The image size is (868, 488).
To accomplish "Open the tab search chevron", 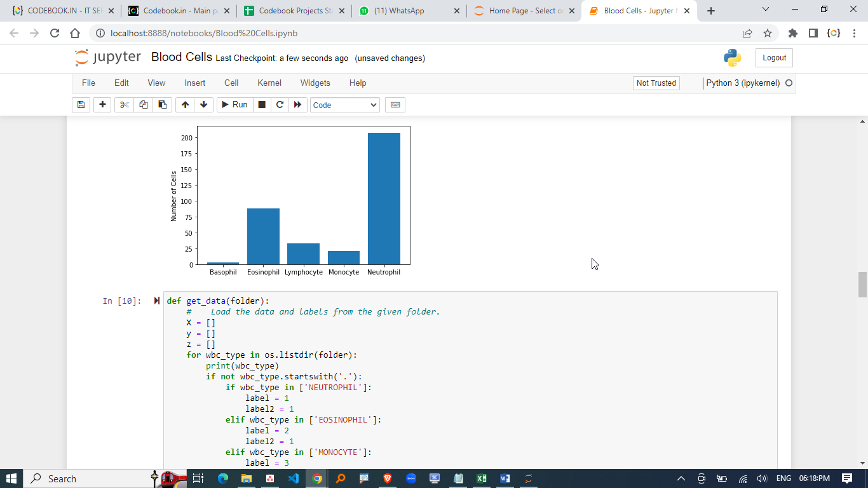I will point(765,10).
